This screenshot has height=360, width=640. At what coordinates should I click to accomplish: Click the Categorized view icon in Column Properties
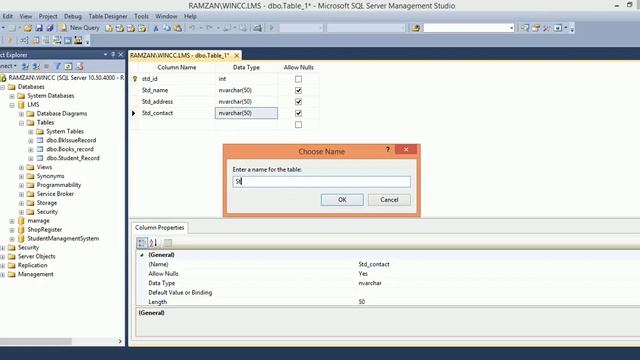pyautogui.click(x=142, y=243)
